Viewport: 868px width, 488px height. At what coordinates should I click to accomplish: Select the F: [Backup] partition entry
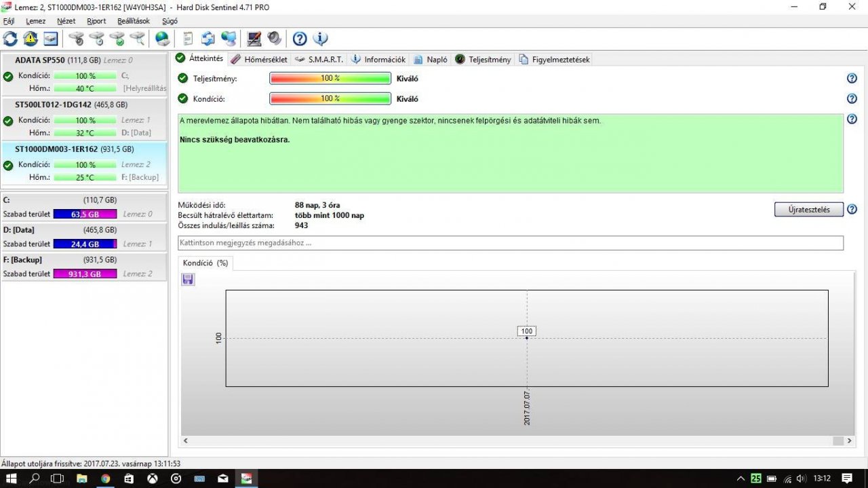[84, 267]
